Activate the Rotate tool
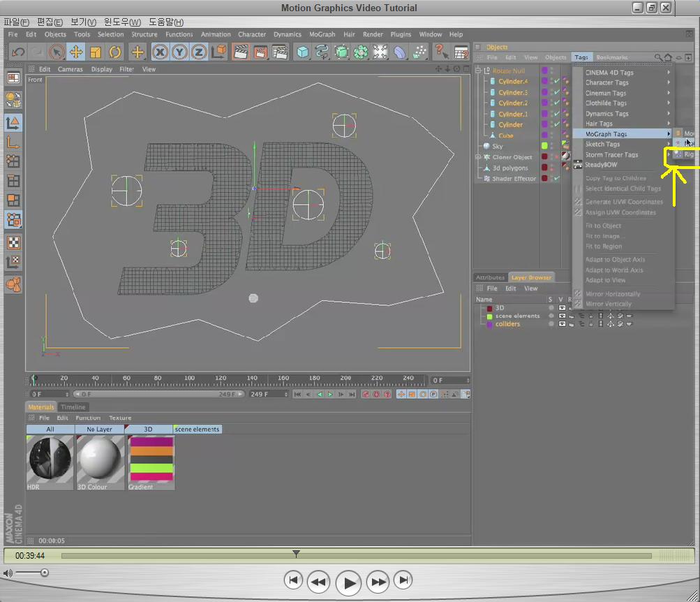 (x=115, y=52)
